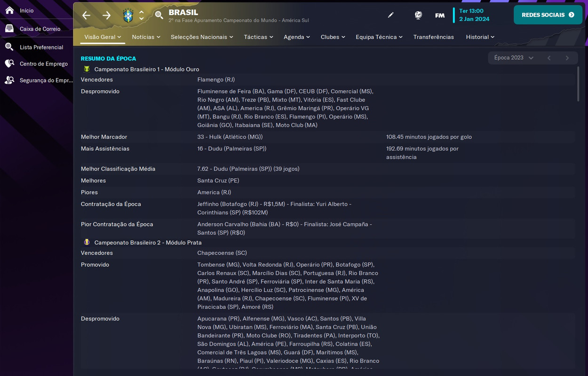Open Lista Preferencial search icon
The width and height of the screenshot is (588, 376).
click(9, 47)
